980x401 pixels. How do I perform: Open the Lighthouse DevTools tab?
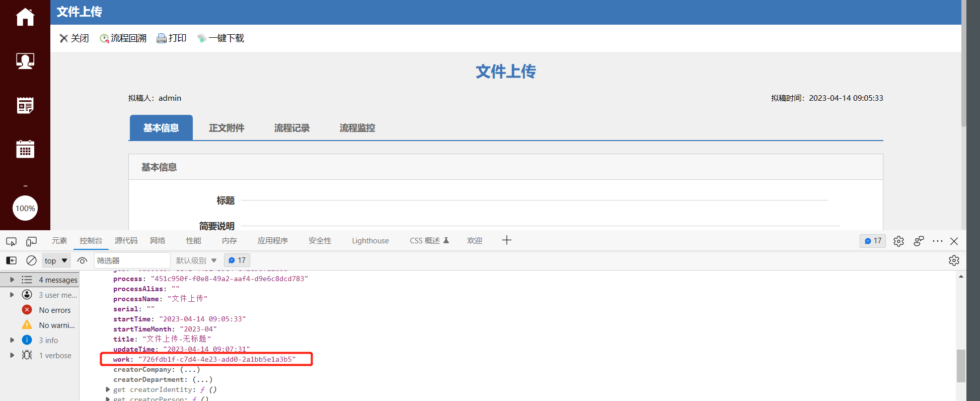click(x=370, y=241)
